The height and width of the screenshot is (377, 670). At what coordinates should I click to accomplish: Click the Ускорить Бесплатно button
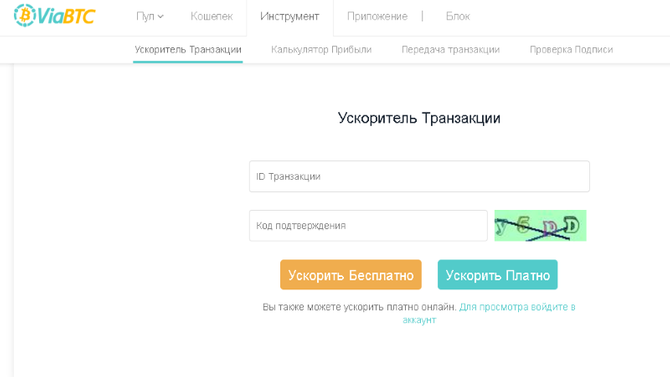coord(351,275)
